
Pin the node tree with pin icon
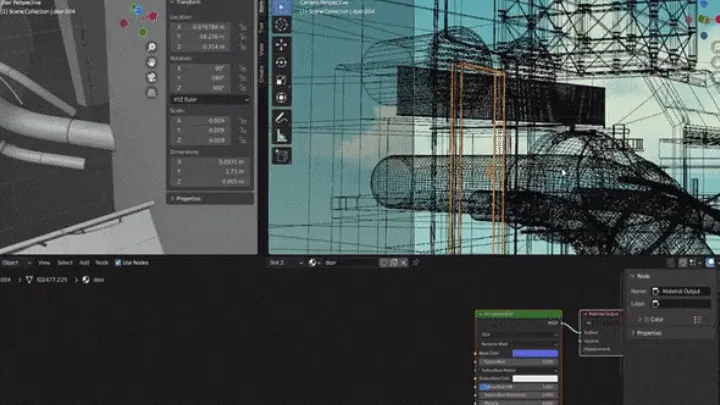416,263
